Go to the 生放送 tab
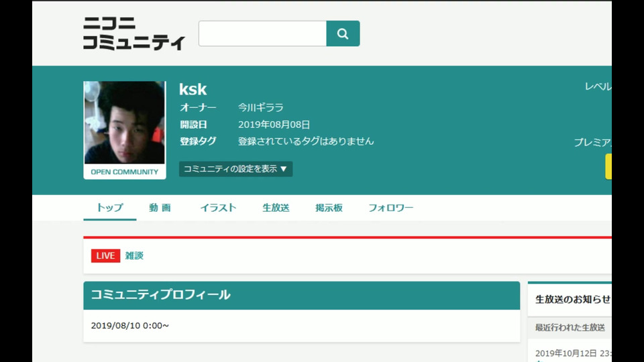644x362 pixels. pyautogui.click(x=276, y=208)
